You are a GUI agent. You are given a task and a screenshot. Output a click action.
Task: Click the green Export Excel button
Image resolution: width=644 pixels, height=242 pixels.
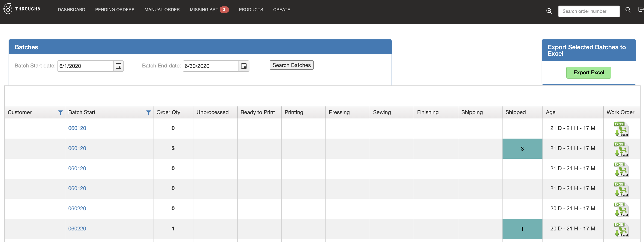coord(588,73)
